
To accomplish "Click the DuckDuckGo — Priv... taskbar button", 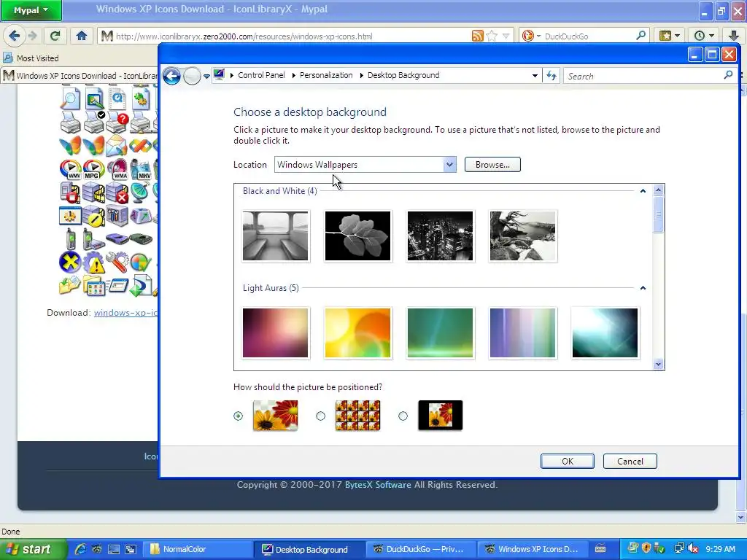I will point(421,549).
